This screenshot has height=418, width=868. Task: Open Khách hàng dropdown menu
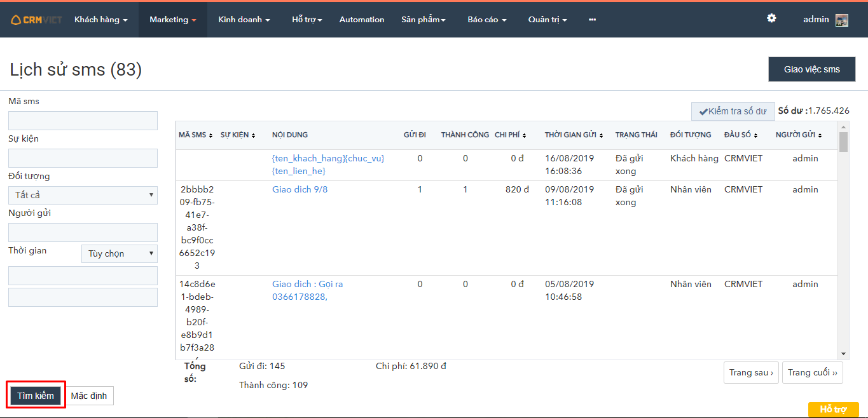pyautogui.click(x=101, y=20)
